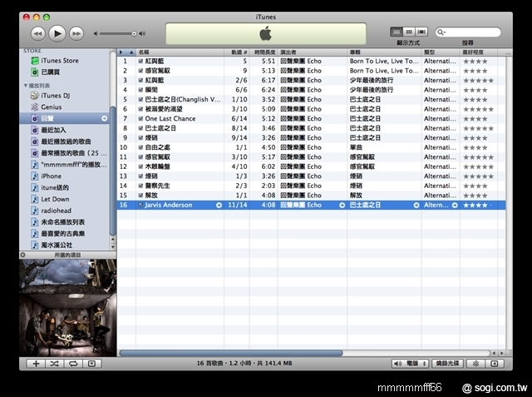Screen dimensions: 532x397
Task: Switch to Cover Flow view
Action: tap(421, 32)
